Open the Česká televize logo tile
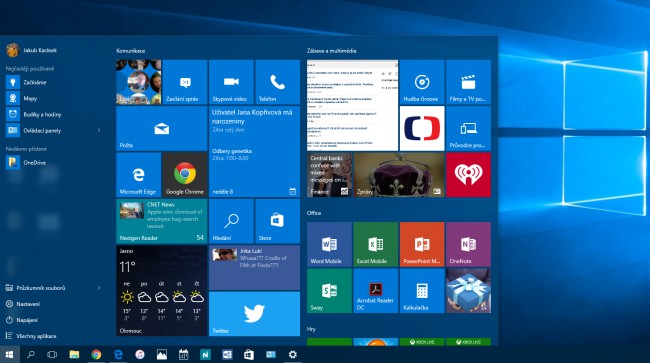The width and height of the screenshot is (650, 363). (x=422, y=128)
